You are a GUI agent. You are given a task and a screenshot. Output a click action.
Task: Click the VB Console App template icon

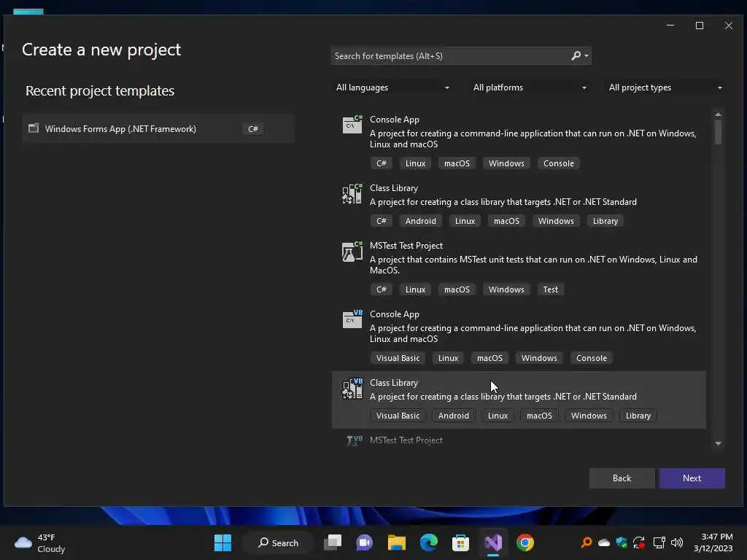352,319
